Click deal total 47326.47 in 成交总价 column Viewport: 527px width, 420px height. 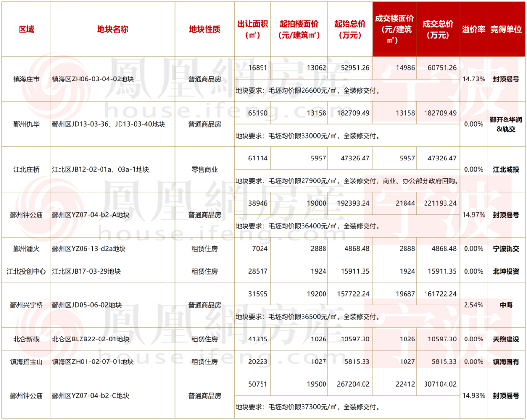(x=442, y=158)
